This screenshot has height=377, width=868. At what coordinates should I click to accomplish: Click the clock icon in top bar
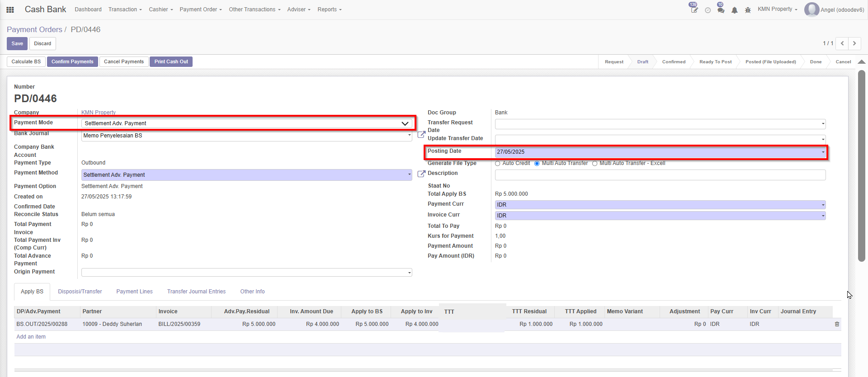click(x=708, y=10)
